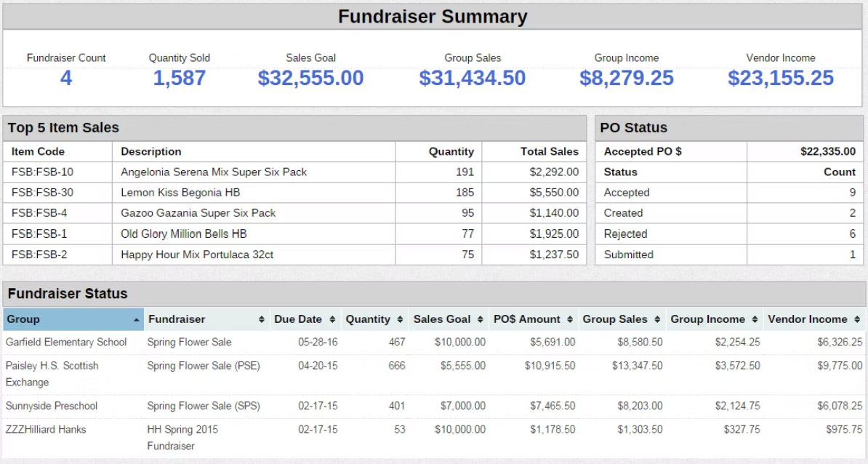Screen dimensions: 868x464
Task: Click the Top 5 Item Sales header
Action: 63,128
